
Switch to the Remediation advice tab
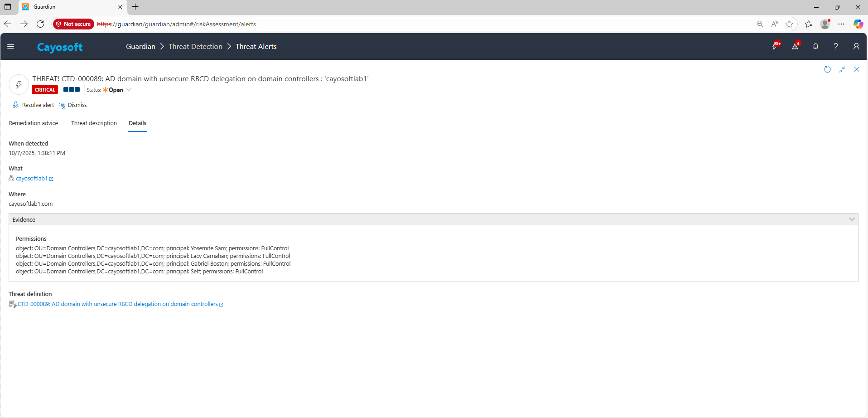click(34, 123)
